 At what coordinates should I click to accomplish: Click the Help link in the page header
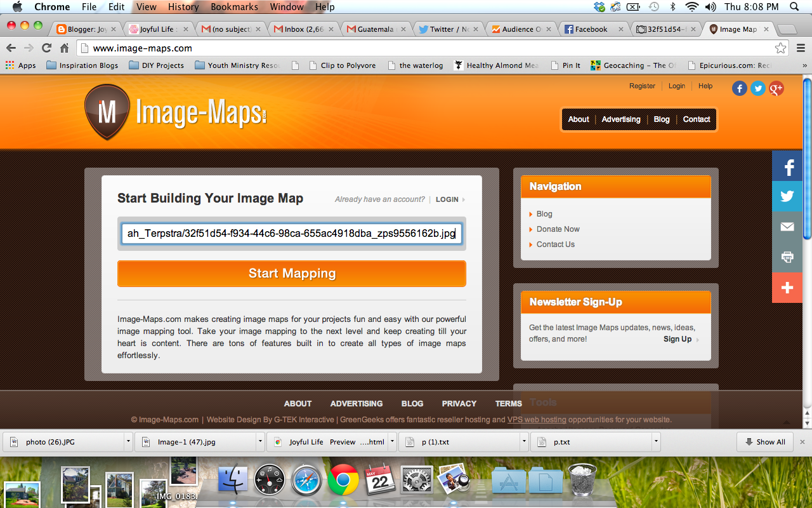click(705, 86)
